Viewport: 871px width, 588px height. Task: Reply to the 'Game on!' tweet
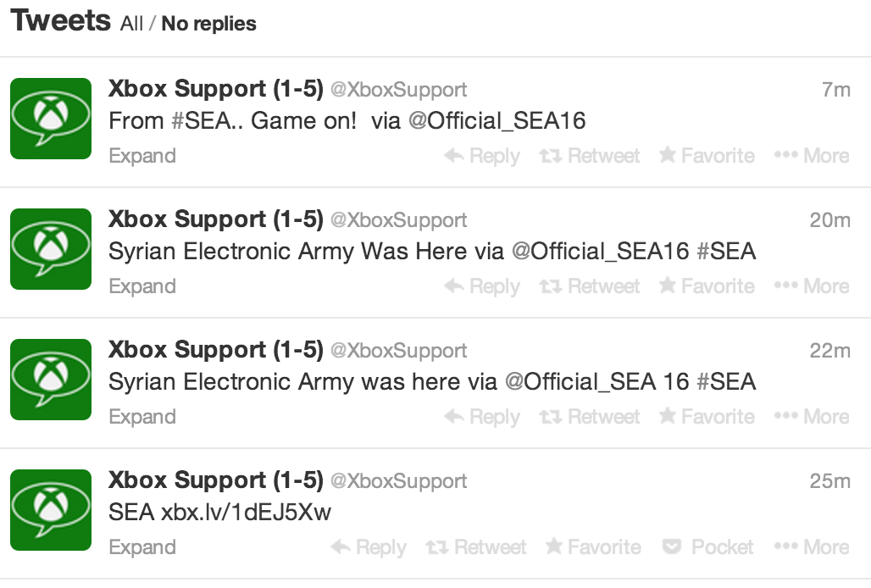click(482, 156)
